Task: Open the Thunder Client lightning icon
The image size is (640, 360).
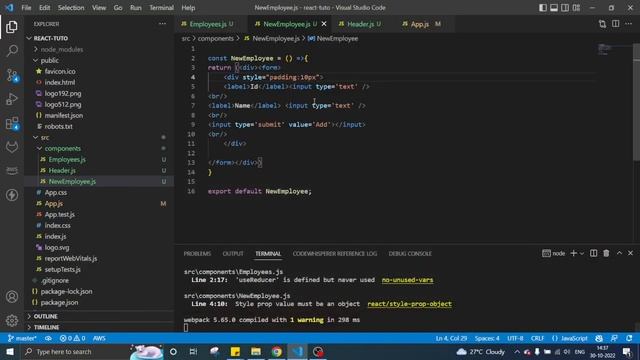Action: pos(12,195)
